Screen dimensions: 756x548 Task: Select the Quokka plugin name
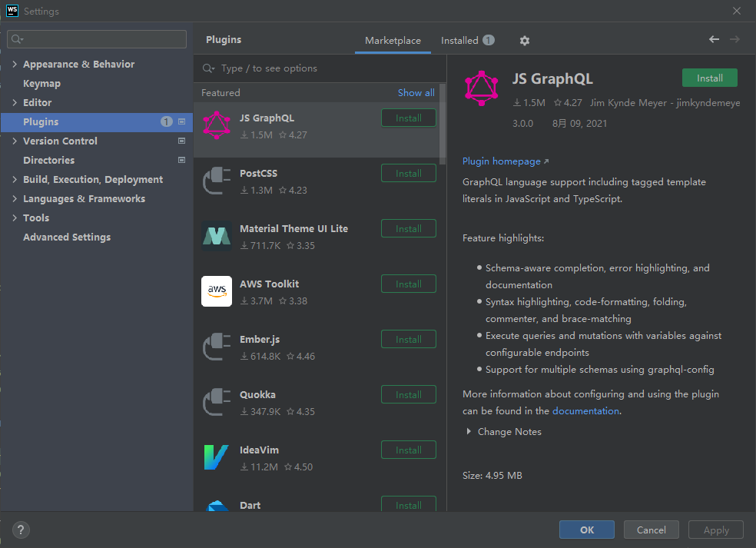(x=257, y=394)
